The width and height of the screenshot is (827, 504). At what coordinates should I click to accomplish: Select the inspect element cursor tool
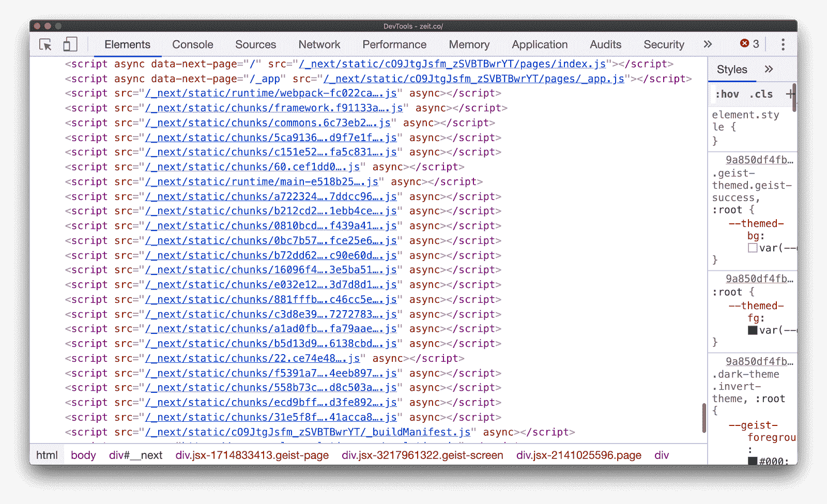pyautogui.click(x=45, y=45)
